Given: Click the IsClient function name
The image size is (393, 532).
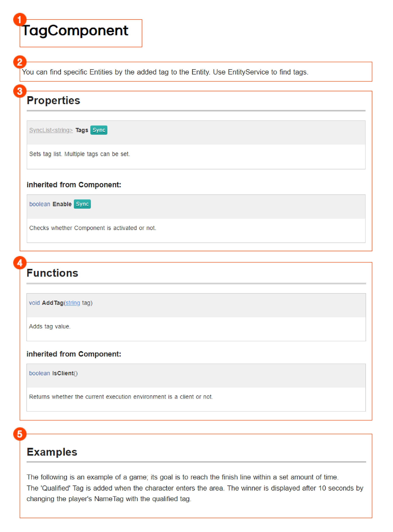Looking at the screenshot, I should pyautogui.click(x=63, y=373).
